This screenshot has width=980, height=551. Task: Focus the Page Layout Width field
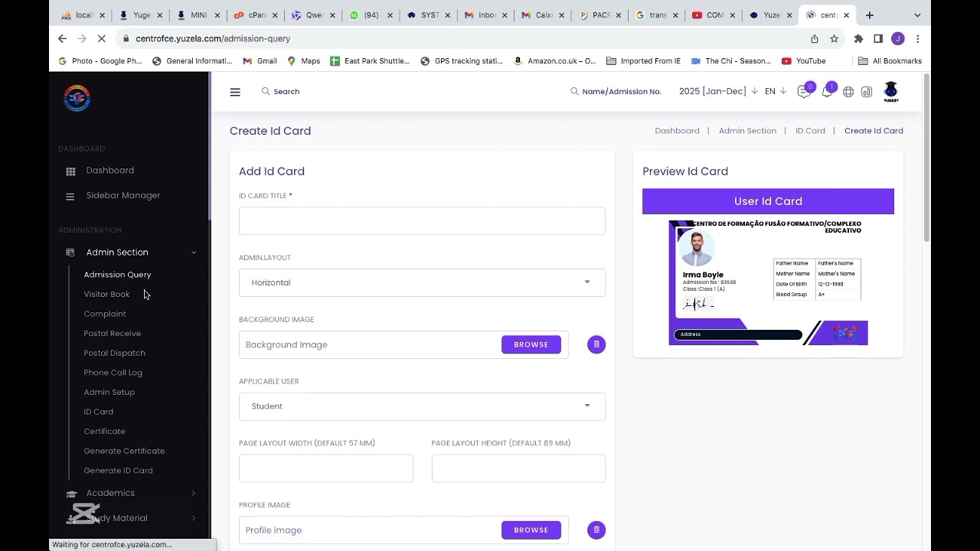click(326, 468)
